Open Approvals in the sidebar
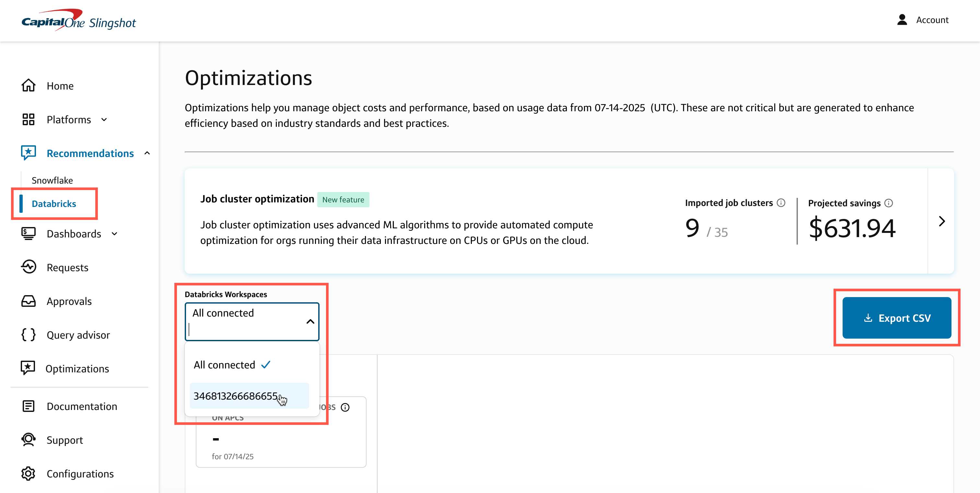980x493 pixels. point(69,302)
